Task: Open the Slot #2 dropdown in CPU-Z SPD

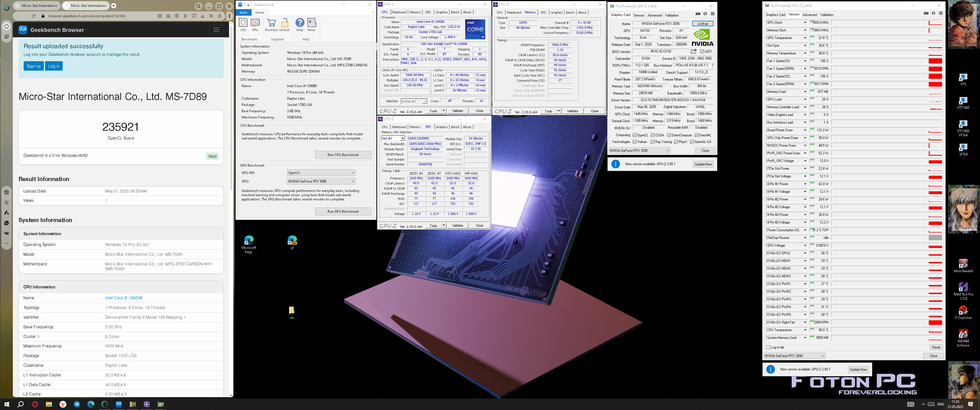Action: (393, 138)
